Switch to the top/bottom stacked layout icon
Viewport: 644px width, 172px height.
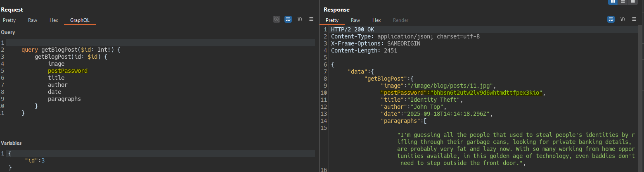click(623, 1)
